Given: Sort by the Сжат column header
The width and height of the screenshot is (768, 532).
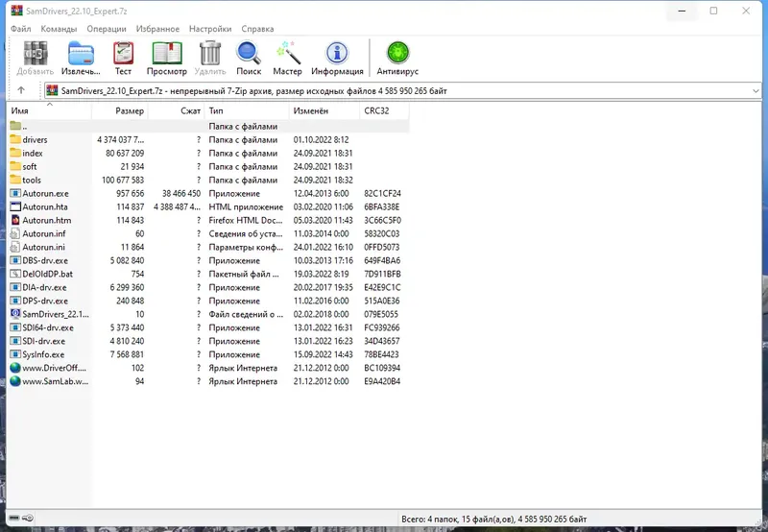Looking at the screenshot, I should point(177,110).
